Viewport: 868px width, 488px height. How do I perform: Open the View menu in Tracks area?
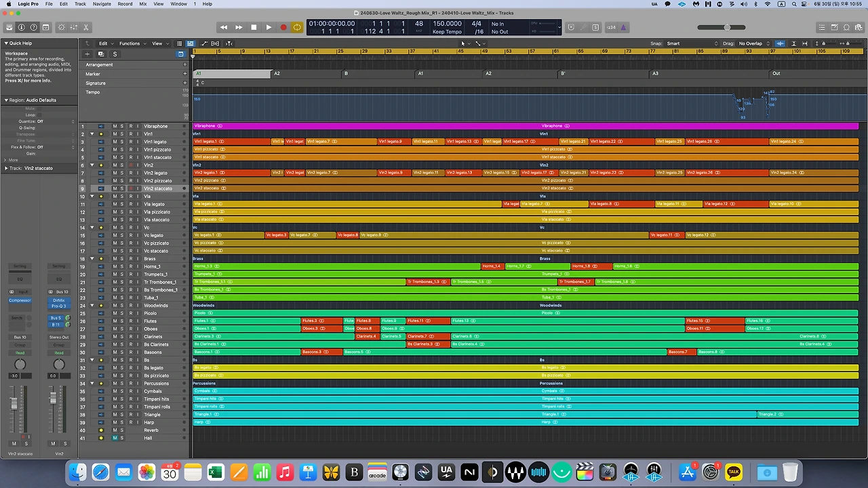(159, 43)
